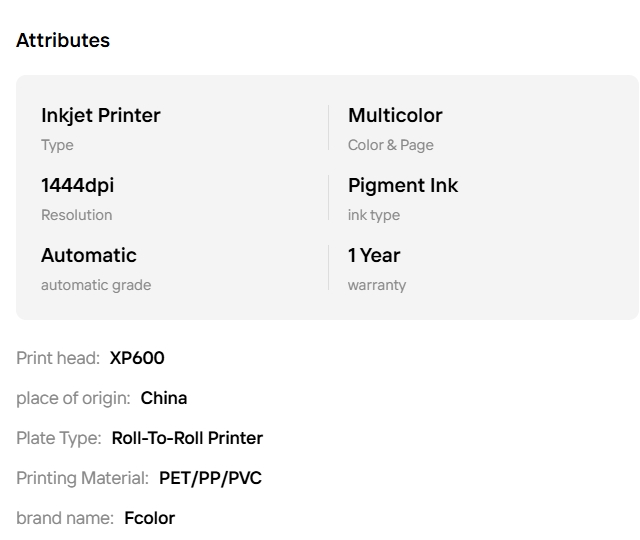The height and width of the screenshot is (540, 640).
Task: Click the Pigment Ink value
Action: [x=403, y=185]
